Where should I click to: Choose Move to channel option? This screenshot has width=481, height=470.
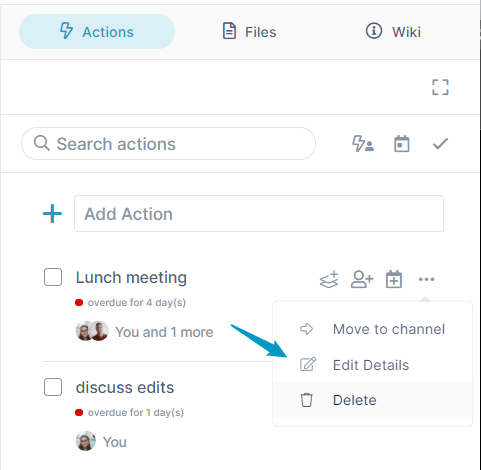click(372, 329)
